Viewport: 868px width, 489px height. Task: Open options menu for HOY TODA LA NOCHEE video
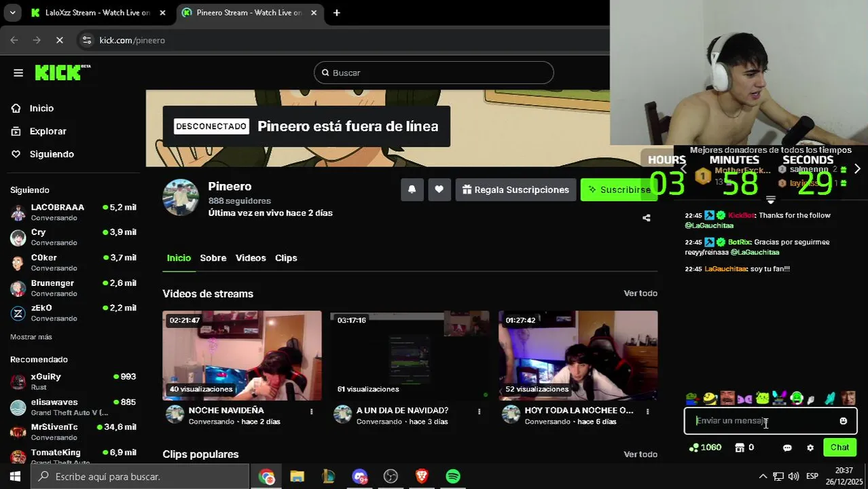(x=647, y=412)
